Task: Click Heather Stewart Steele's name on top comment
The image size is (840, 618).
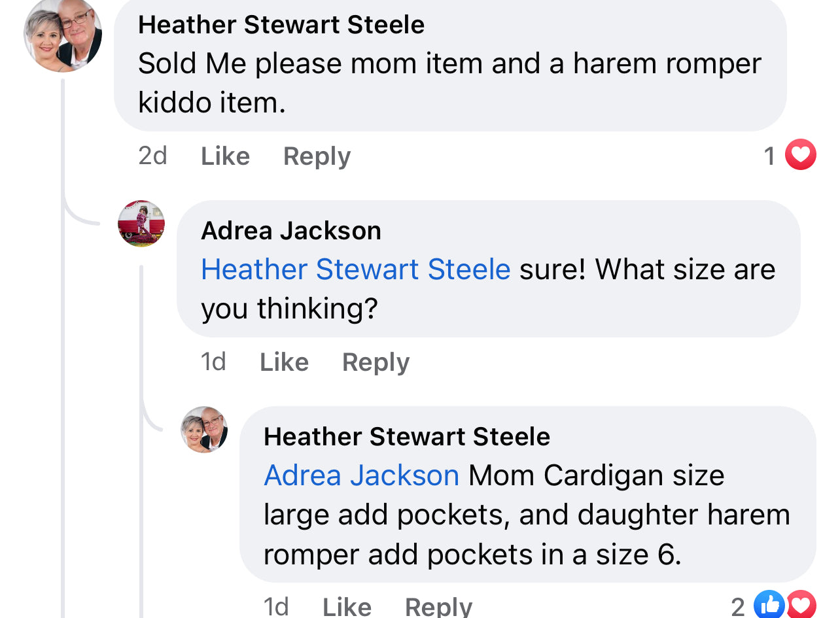Action: 281,25
